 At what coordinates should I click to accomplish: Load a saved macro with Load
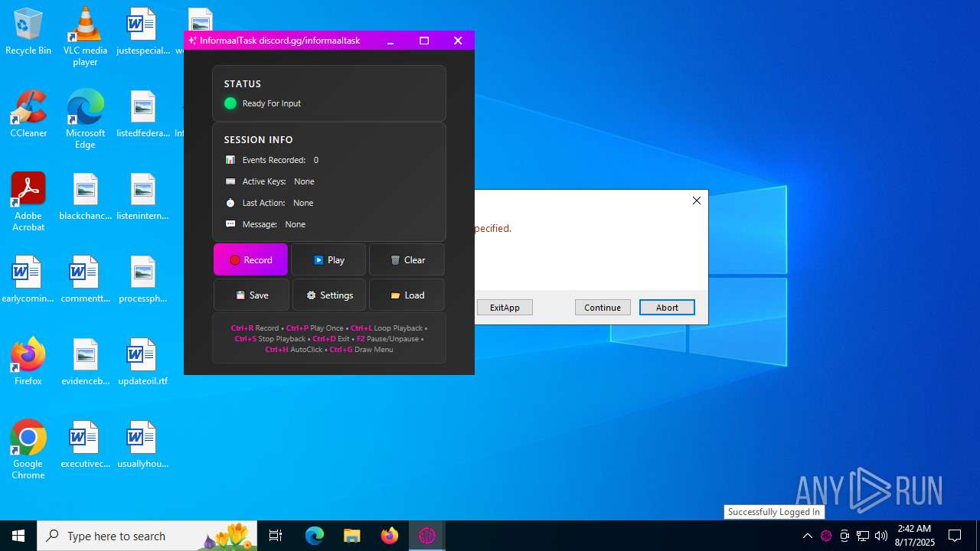pyautogui.click(x=407, y=295)
